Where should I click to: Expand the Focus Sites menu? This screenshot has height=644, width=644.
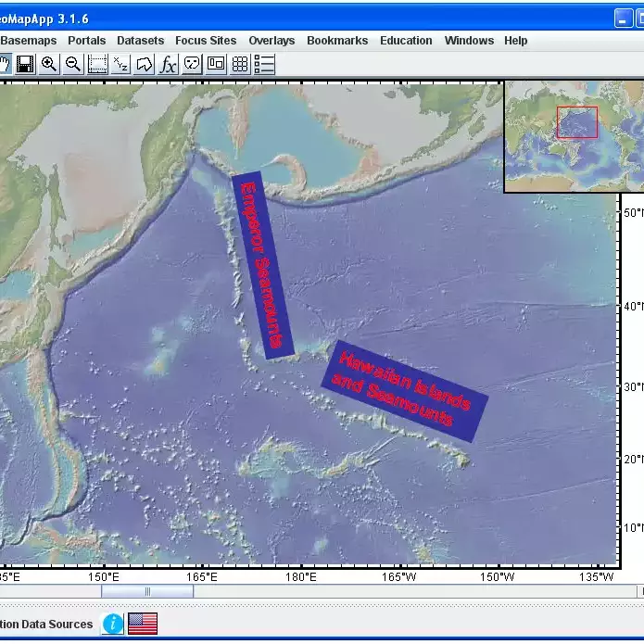[x=206, y=41]
